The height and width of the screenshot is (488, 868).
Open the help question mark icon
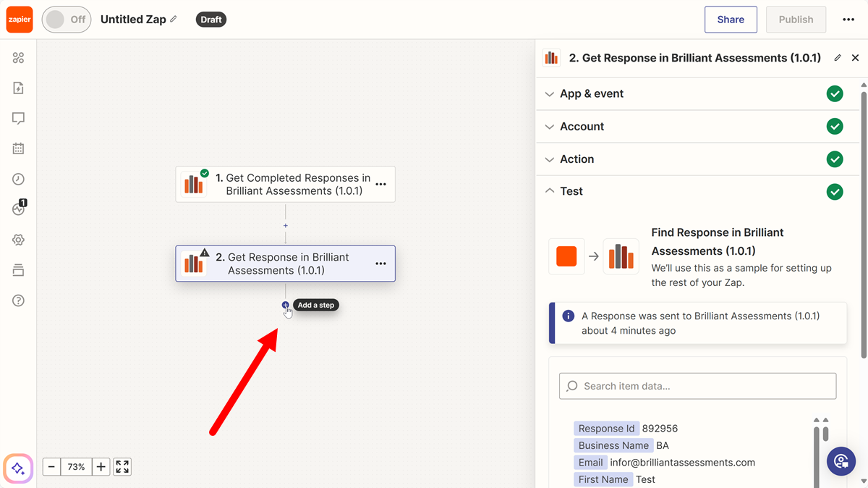coord(19,300)
